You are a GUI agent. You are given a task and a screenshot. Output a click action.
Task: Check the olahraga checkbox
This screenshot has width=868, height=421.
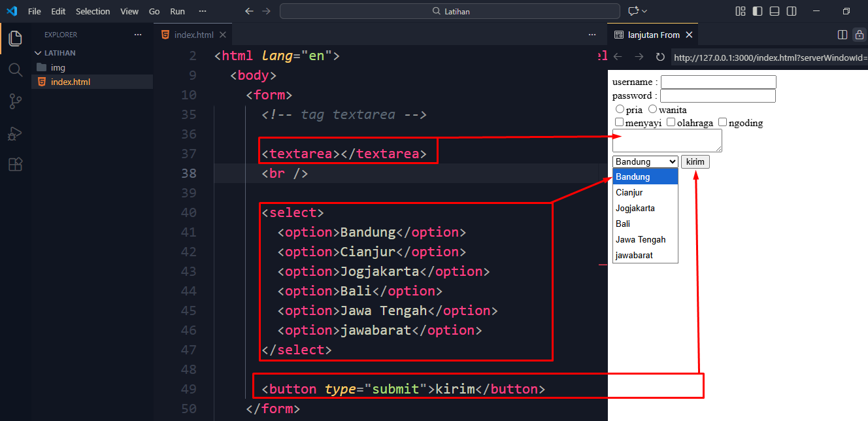[671, 122]
